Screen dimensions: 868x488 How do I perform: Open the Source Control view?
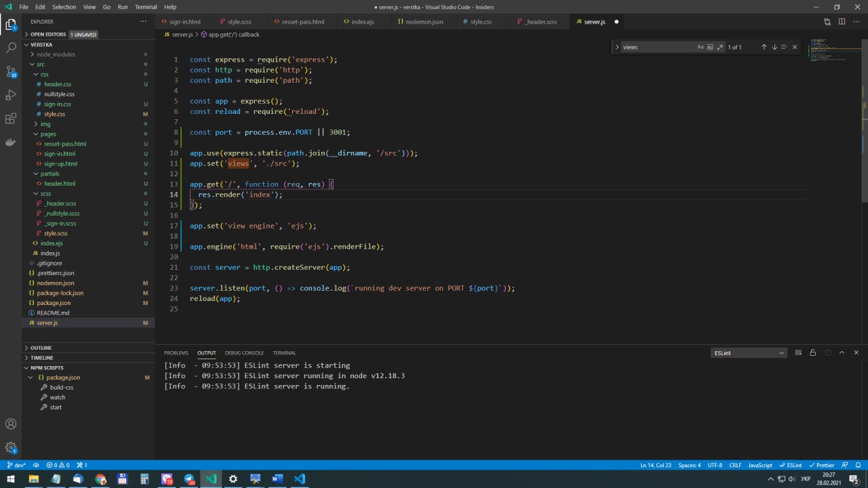[x=11, y=71]
